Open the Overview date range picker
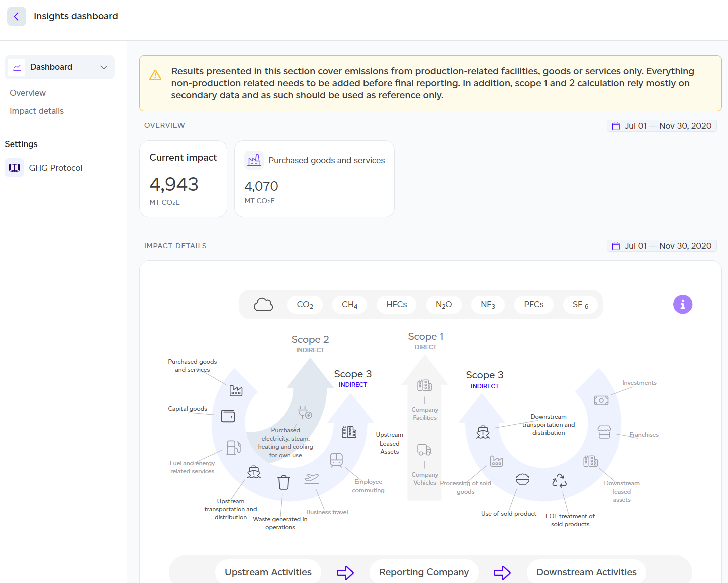Image resolution: width=728 pixels, height=583 pixels. coord(662,126)
